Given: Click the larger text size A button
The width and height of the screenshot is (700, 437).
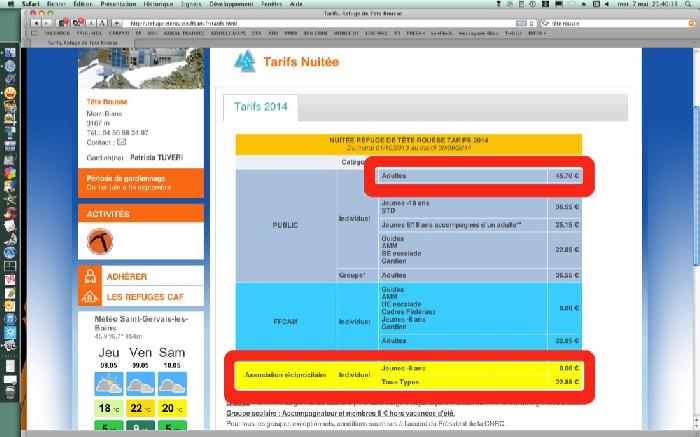Looking at the screenshot, I should pos(102,23).
